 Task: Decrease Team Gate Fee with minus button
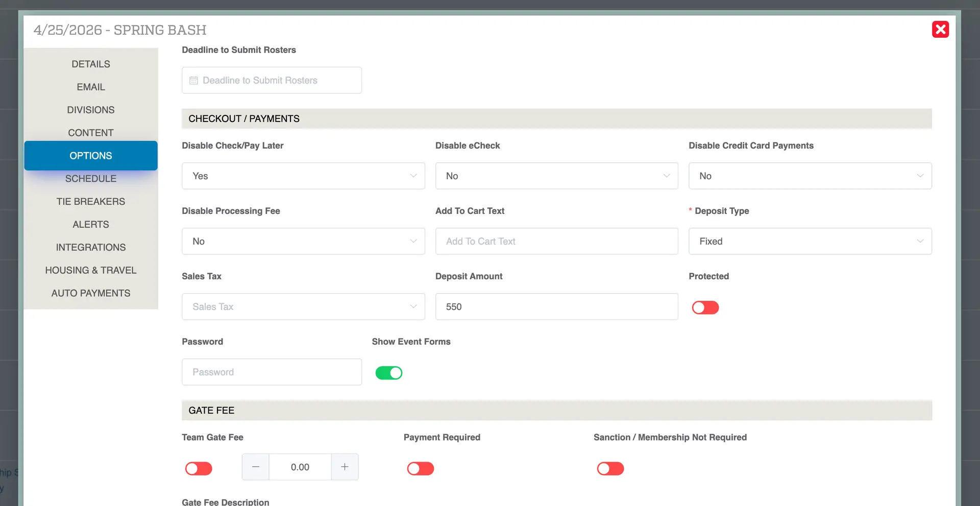(256, 467)
